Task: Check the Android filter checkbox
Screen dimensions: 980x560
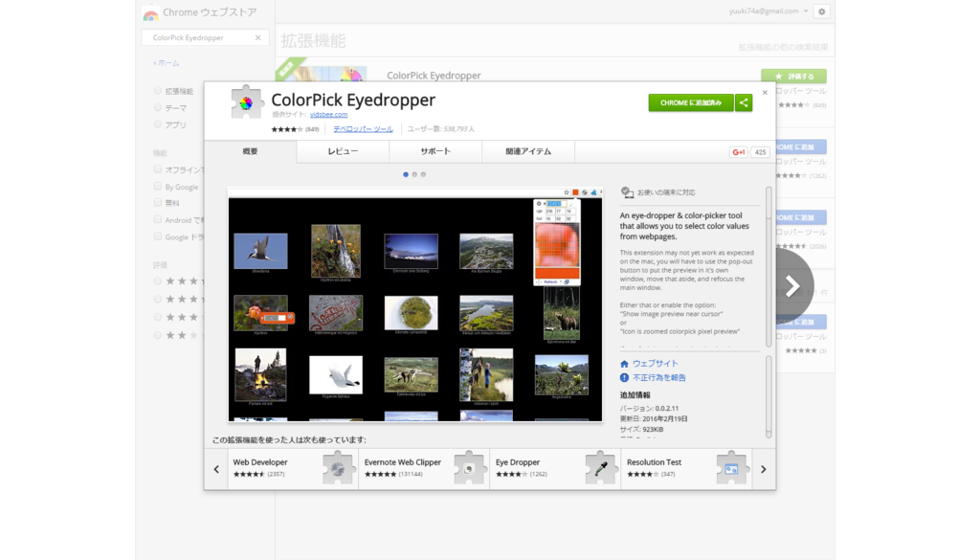Action: 158,219
